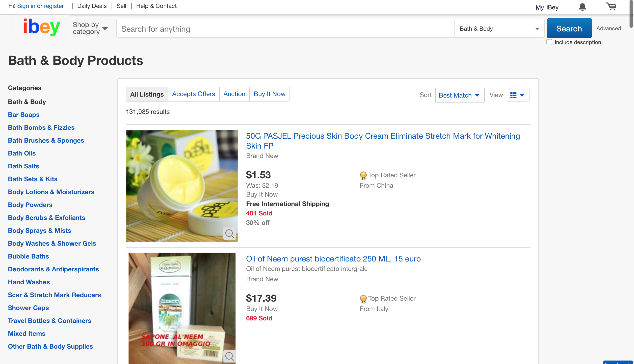The width and height of the screenshot is (634, 364).
Task: Open the Bath Bombs & Fizzies category
Action: pyautogui.click(x=41, y=128)
